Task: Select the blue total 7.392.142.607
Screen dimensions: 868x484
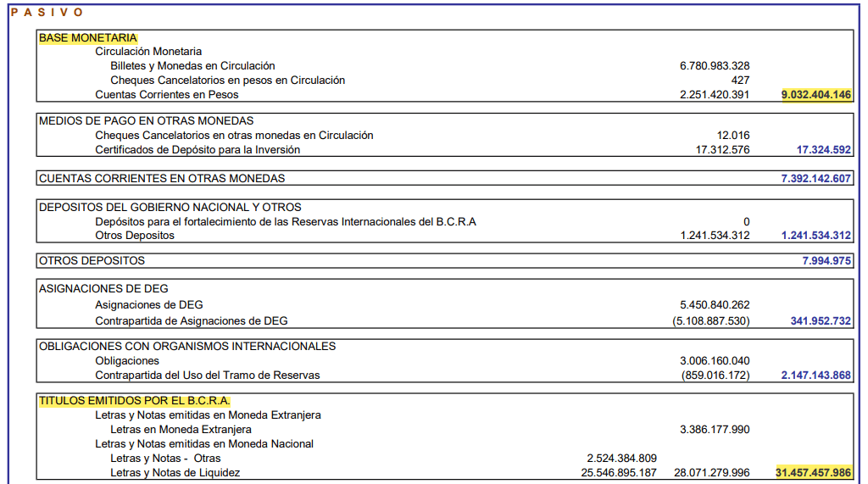Action: point(815,179)
